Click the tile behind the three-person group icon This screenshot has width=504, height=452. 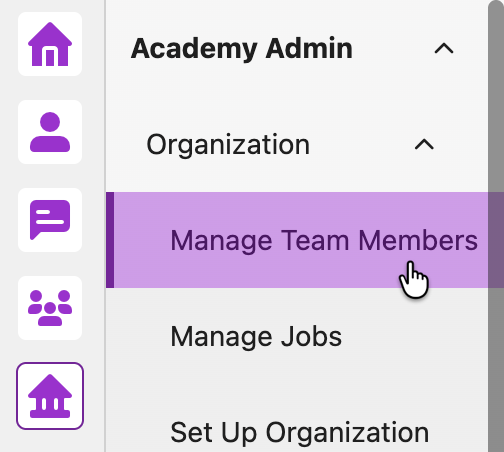tap(50, 308)
